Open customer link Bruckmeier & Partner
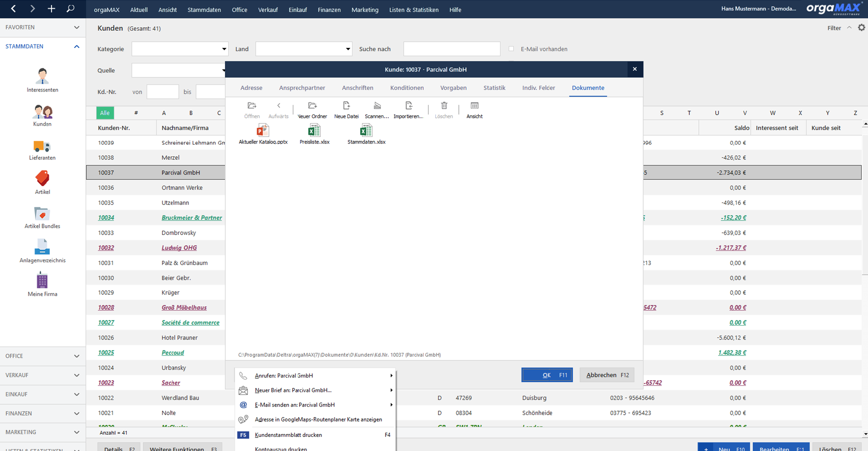Viewport: 868px width, 451px height. [x=191, y=218]
